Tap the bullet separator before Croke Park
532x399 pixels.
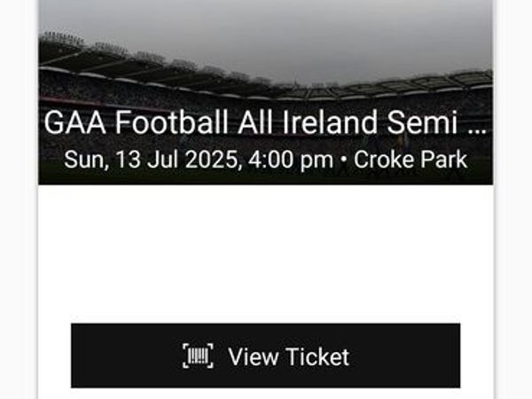[343, 160]
